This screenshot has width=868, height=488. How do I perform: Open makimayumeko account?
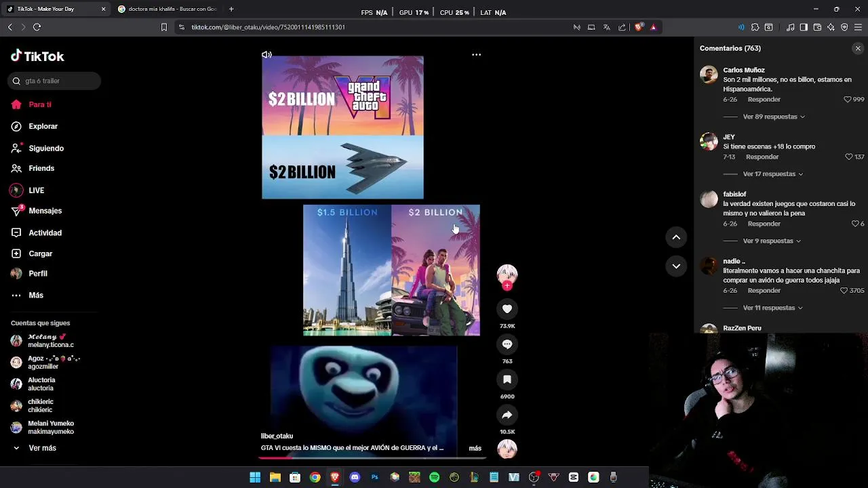click(x=43, y=428)
